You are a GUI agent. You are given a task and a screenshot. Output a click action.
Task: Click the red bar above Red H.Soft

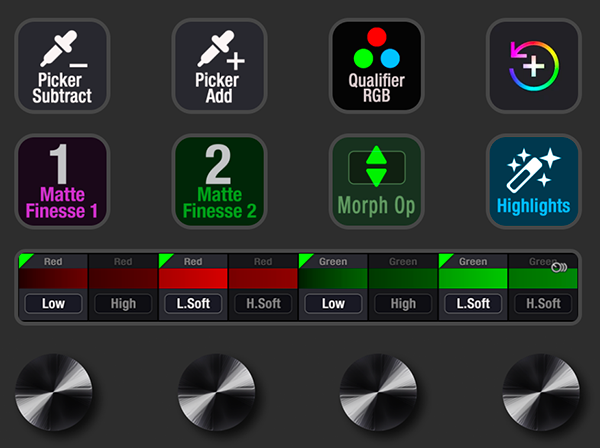(x=263, y=278)
